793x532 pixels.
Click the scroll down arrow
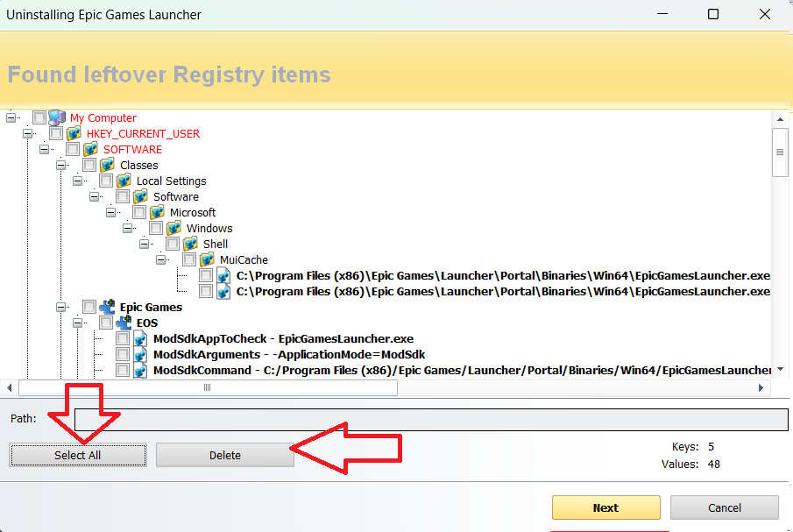click(780, 369)
